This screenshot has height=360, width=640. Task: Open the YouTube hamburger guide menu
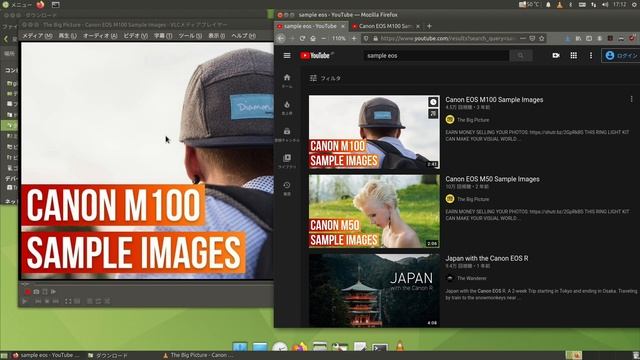click(287, 56)
